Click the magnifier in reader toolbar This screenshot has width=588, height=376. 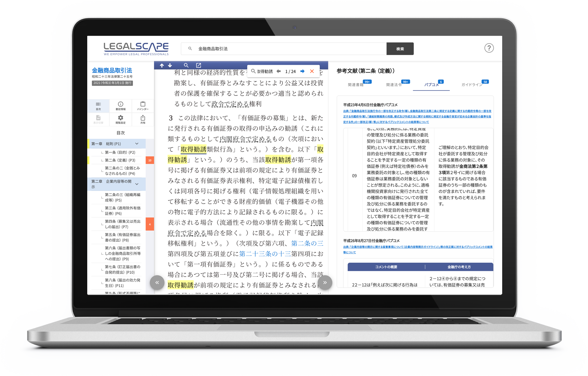click(186, 65)
